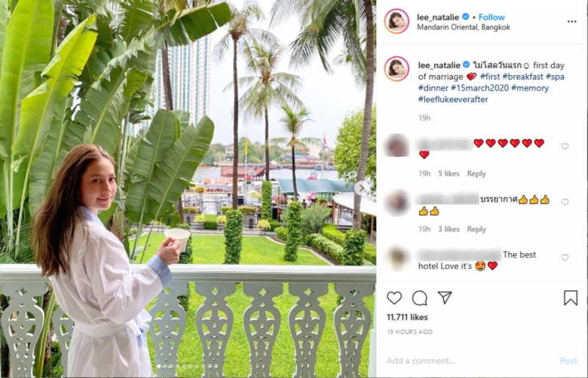Screen dimensions: 588x378
Task: Like the post with the heart icon
Action: click(394, 298)
